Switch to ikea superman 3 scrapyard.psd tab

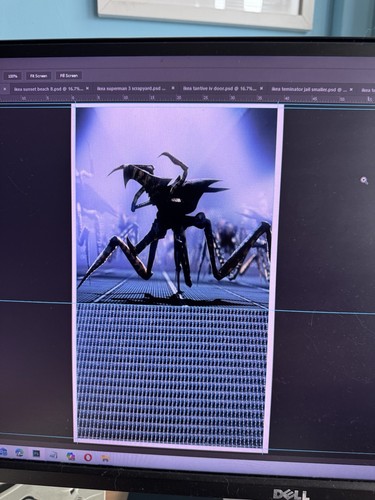click(131, 89)
